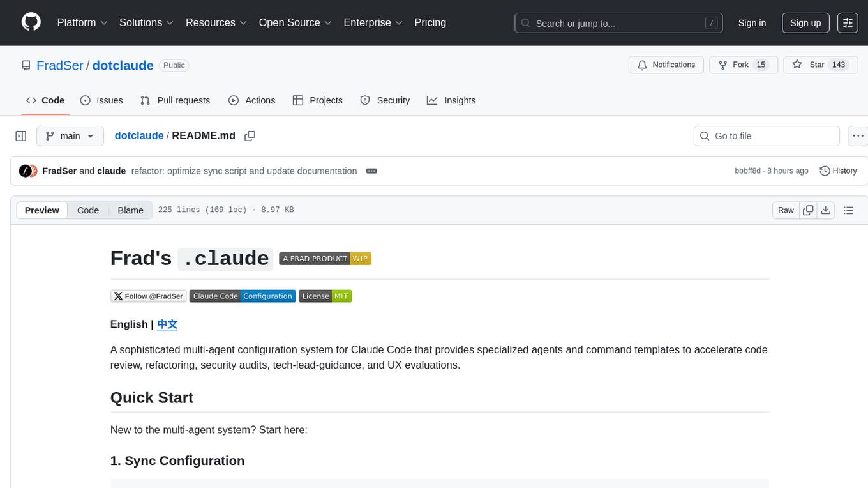Click the Sign in link

click(752, 22)
